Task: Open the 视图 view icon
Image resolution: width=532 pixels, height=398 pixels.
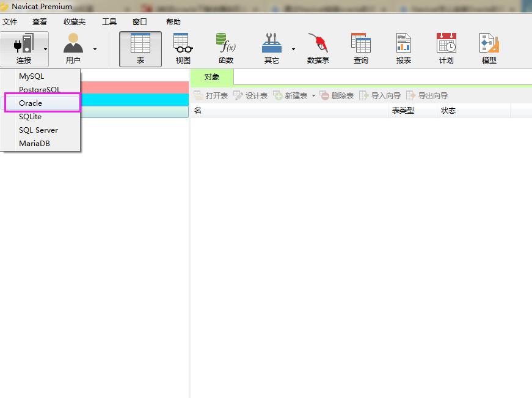Action: click(x=183, y=43)
